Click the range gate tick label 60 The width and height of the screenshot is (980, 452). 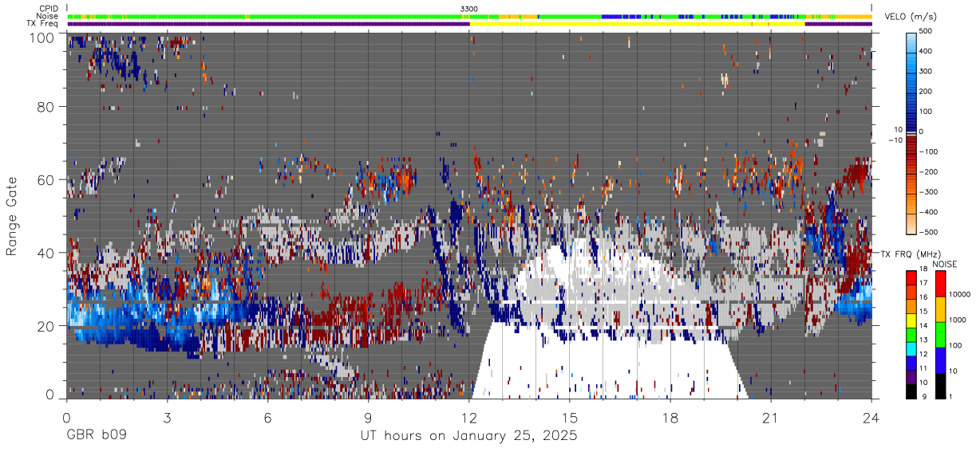(46, 179)
